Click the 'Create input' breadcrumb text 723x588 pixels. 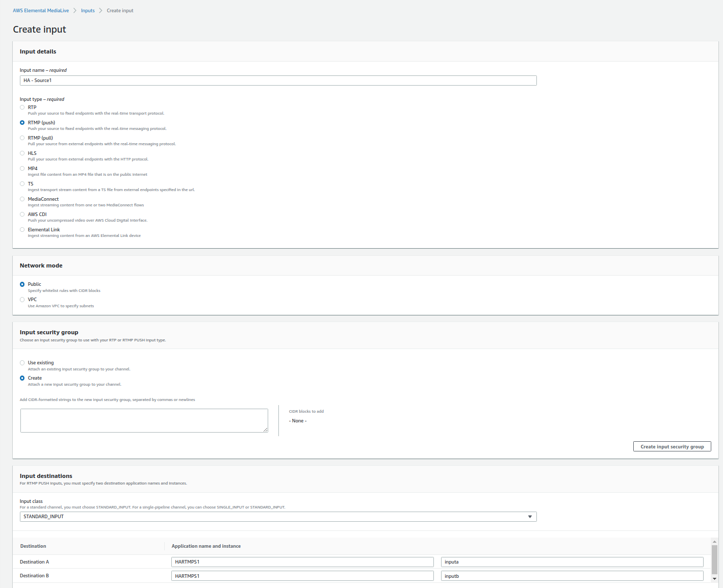(120, 11)
